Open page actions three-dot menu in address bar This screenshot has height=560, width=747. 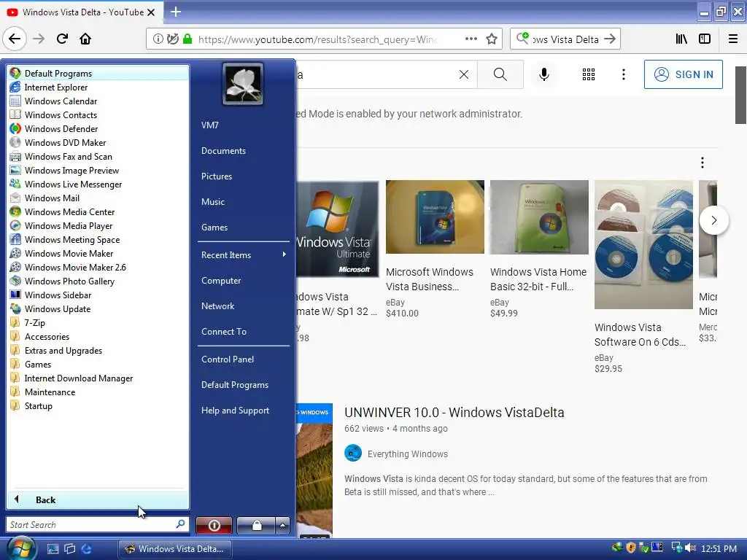point(471,39)
